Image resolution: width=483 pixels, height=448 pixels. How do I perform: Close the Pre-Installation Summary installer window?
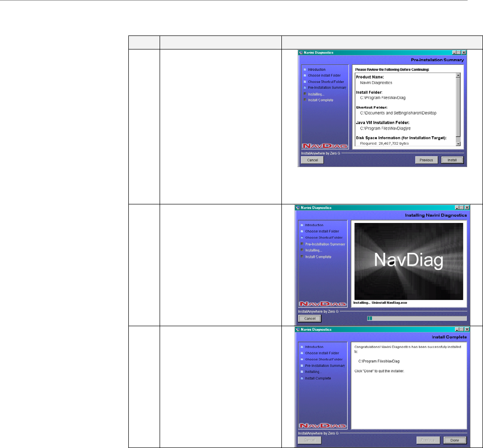click(x=464, y=53)
